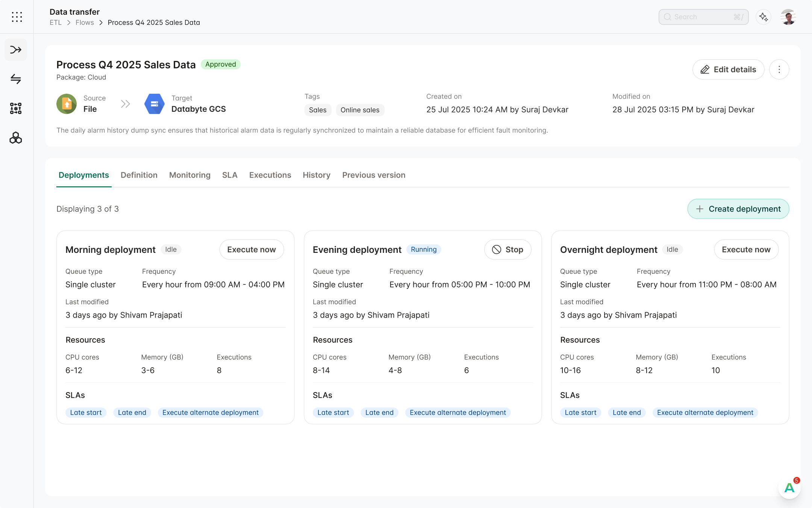
Task: Click Late start SLA in Overnight deployment
Action: [x=580, y=412]
